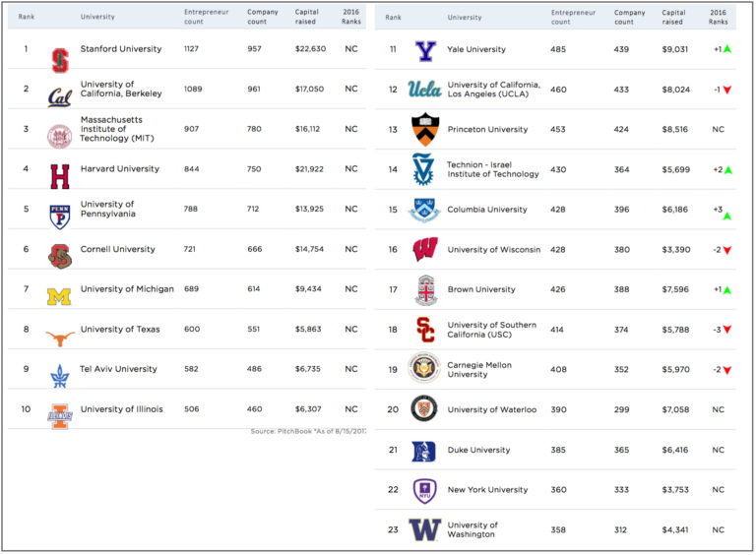The height and width of the screenshot is (555, 756).
Task: Select the Yale Y logo
Action: pos(425,51)
